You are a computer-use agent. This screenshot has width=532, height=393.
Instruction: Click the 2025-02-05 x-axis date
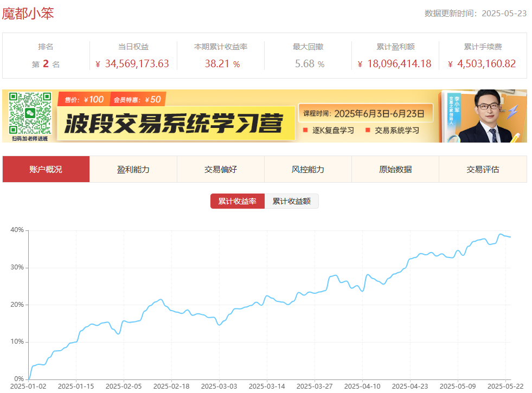pyautogui.click(x=124, y=386)
